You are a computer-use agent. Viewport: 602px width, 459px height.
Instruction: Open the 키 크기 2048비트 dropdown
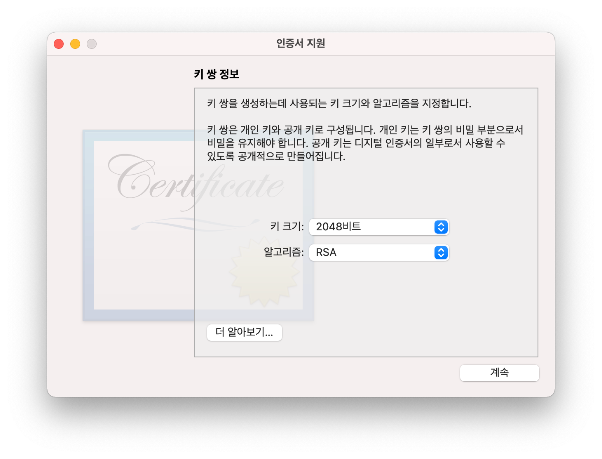(379, 227)
